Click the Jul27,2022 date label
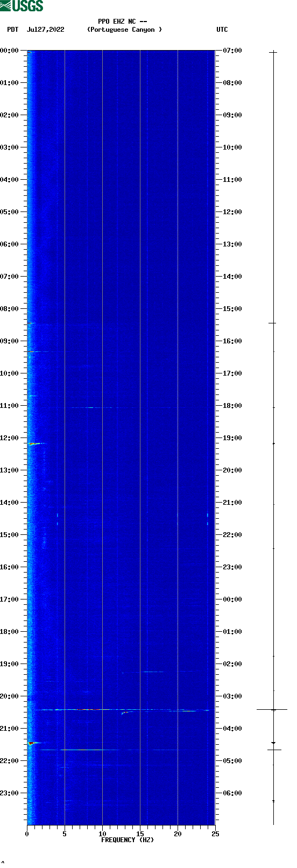 pyautogui.click(x=45, y=30)
